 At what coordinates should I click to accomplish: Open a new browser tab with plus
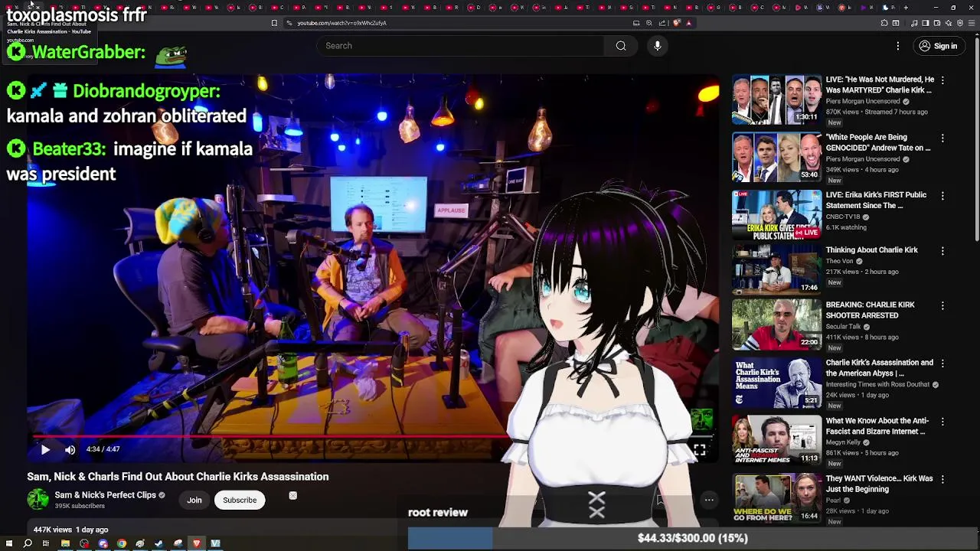point(906,8)
